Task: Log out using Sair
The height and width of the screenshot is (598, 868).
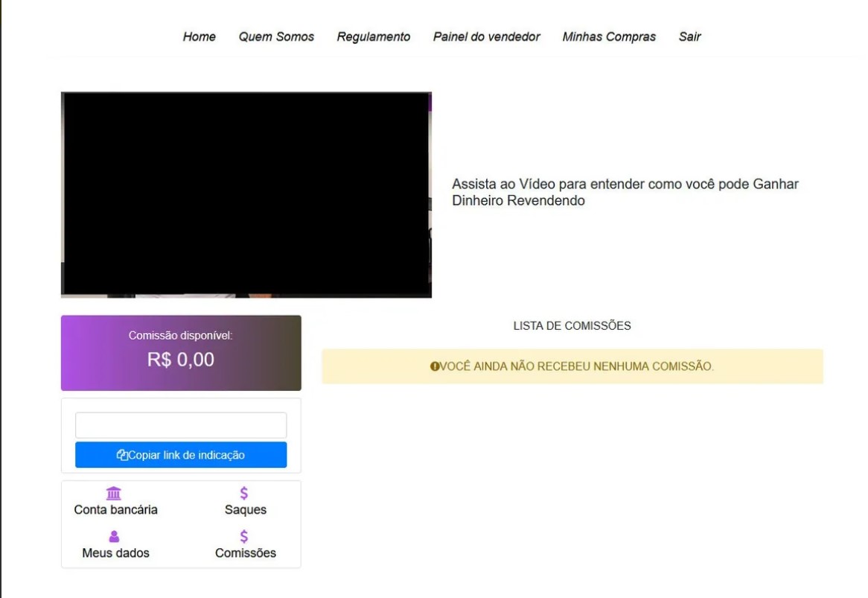Action: (x=689, y=36)
